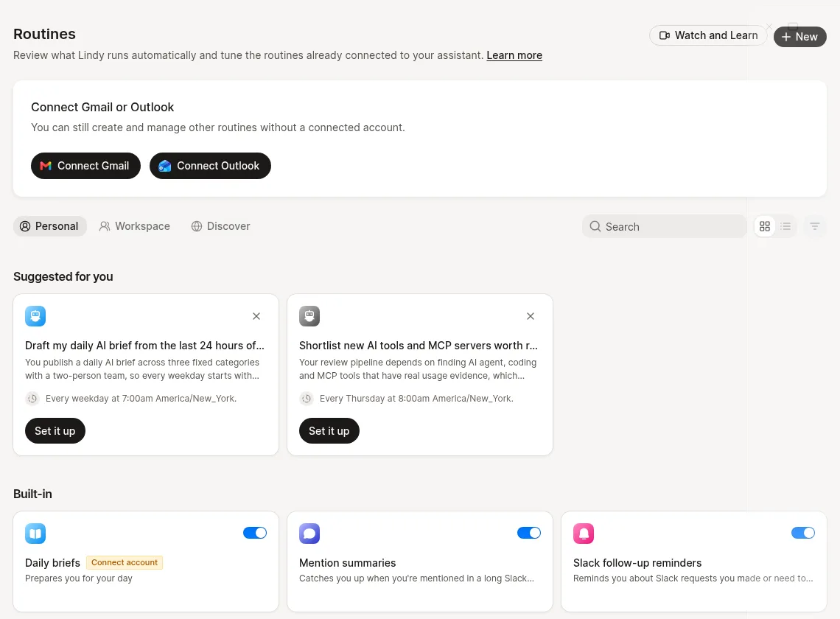
Task: Click the blue robot icon on daily AI brief card
Action: pyautogui.click(x=35, y=316)
